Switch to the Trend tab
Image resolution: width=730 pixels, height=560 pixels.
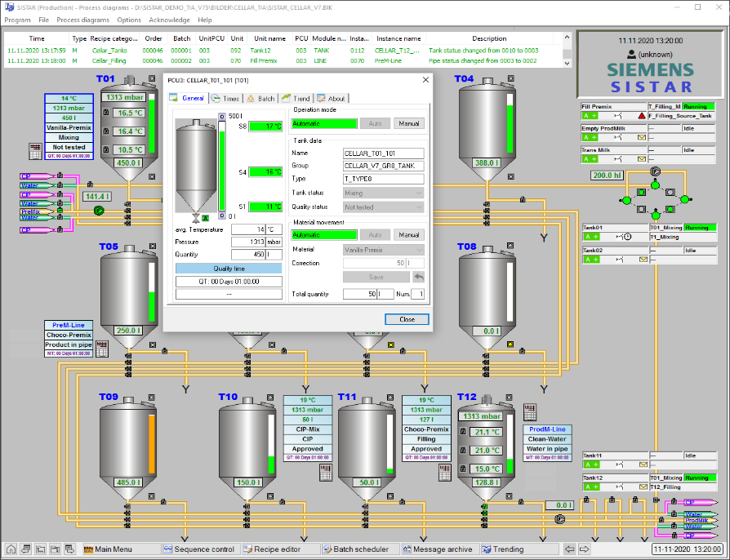click(296, 98)
